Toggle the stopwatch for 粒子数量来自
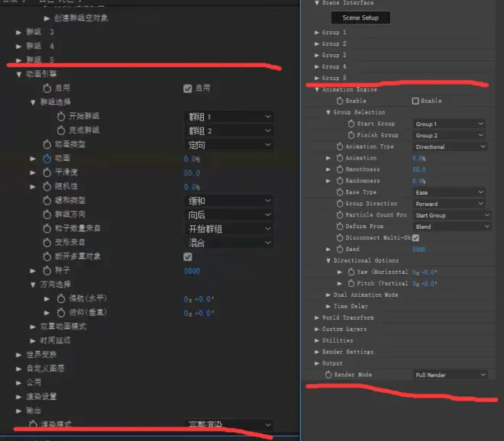The width and height of the screenshot is (504, 441). click(47, 229)
